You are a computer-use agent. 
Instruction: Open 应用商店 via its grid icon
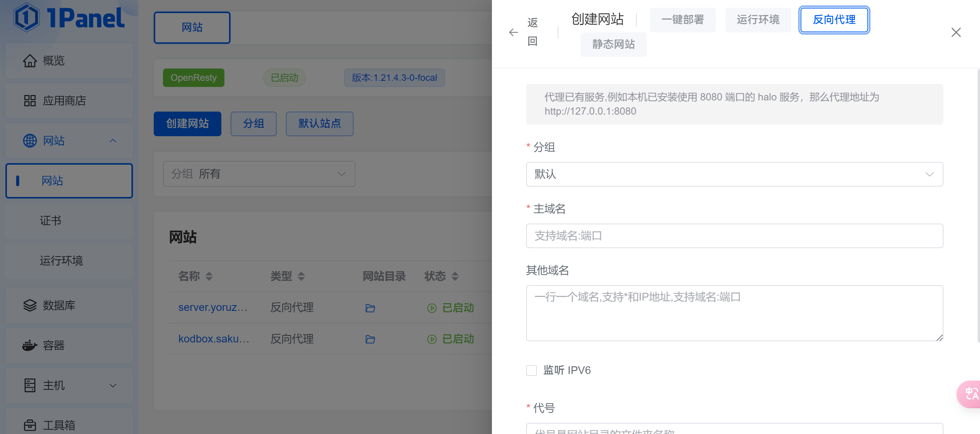[x=30, y=101]
